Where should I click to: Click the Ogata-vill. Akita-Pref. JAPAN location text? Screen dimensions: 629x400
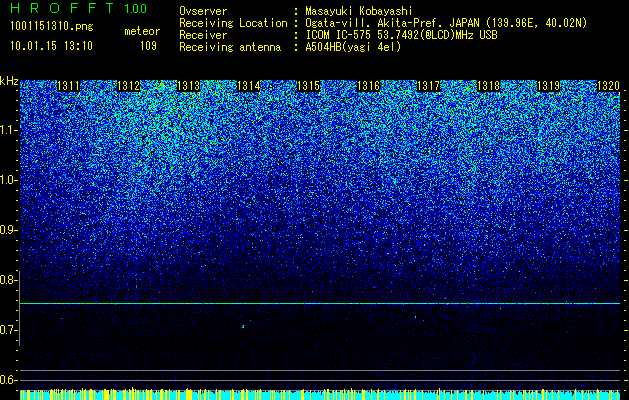coord(446,23)
